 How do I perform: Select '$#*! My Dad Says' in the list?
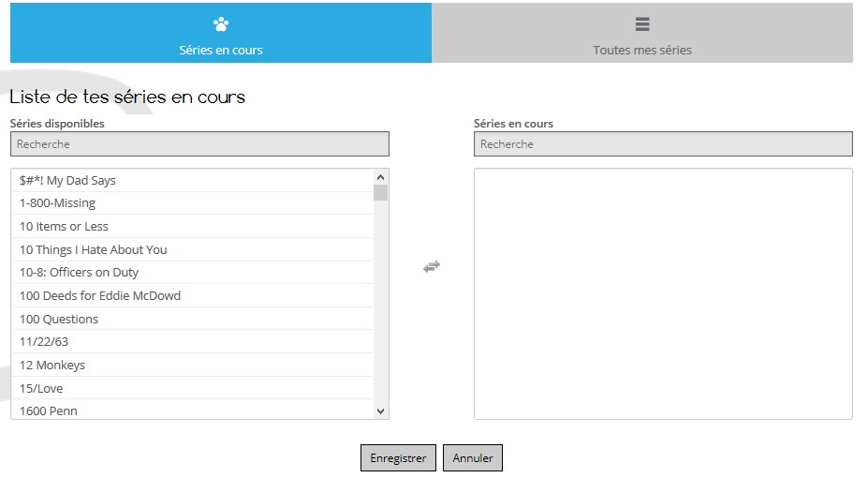pos(192,181)
